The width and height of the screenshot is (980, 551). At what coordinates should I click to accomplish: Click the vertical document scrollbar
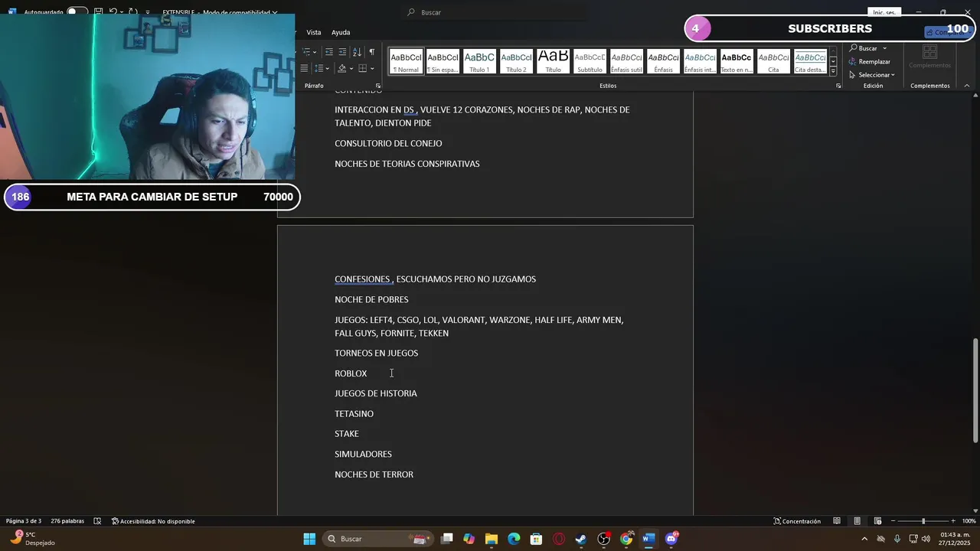(975, 390)
